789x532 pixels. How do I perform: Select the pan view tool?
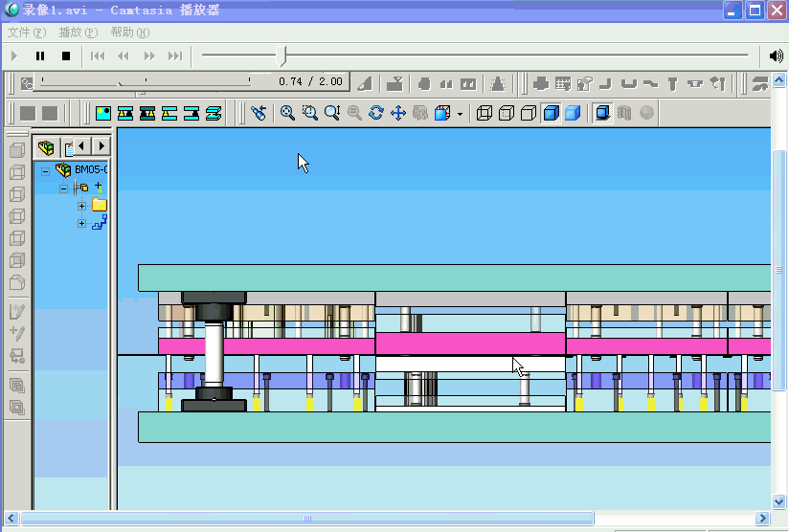coord(398,113)
